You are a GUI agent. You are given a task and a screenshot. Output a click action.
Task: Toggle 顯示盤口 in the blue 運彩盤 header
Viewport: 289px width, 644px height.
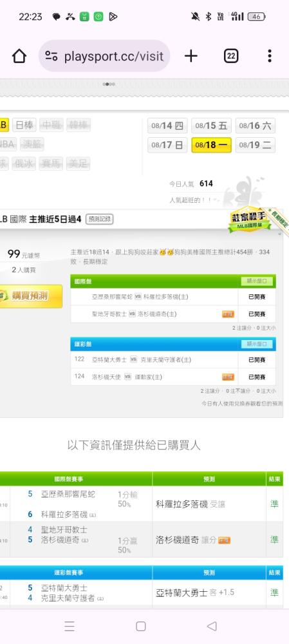[257, 344]
